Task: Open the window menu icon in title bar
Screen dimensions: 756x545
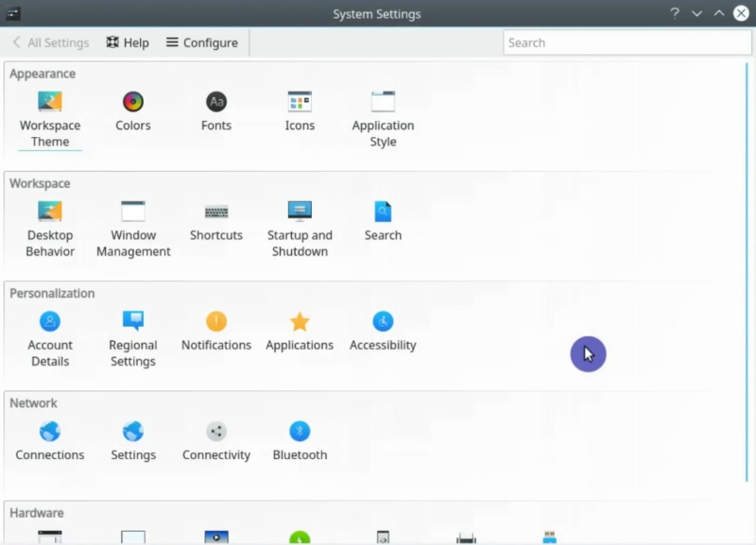Action: (x=13, y=13)
